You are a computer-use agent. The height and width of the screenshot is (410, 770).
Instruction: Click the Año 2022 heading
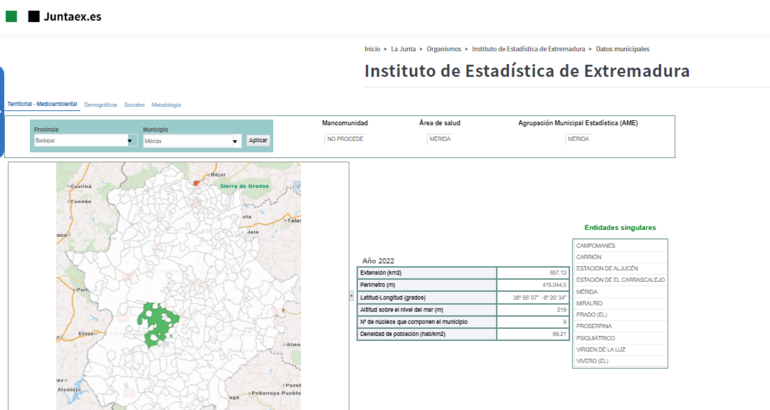pyautogui.click(x=378, y=261)
